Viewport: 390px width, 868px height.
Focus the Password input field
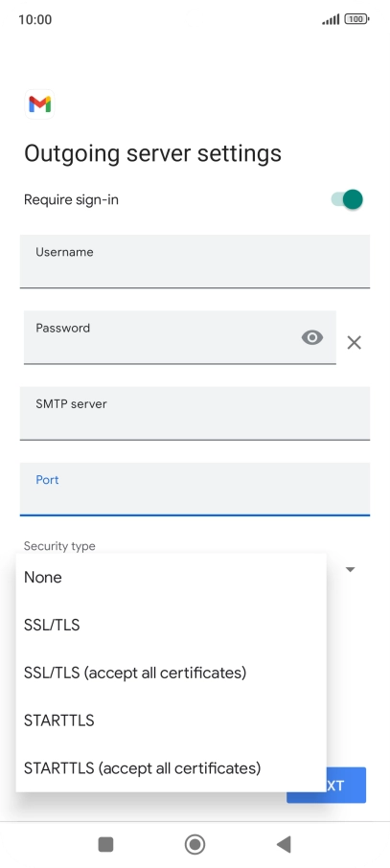180,337
